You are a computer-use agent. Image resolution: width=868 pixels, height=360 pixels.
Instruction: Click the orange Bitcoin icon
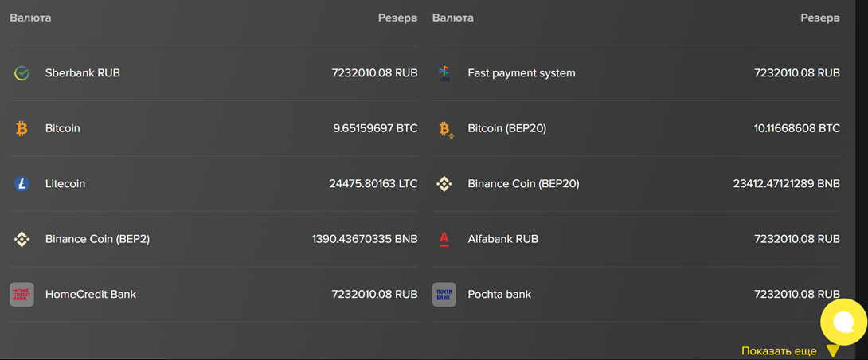(x=22, y=128)
